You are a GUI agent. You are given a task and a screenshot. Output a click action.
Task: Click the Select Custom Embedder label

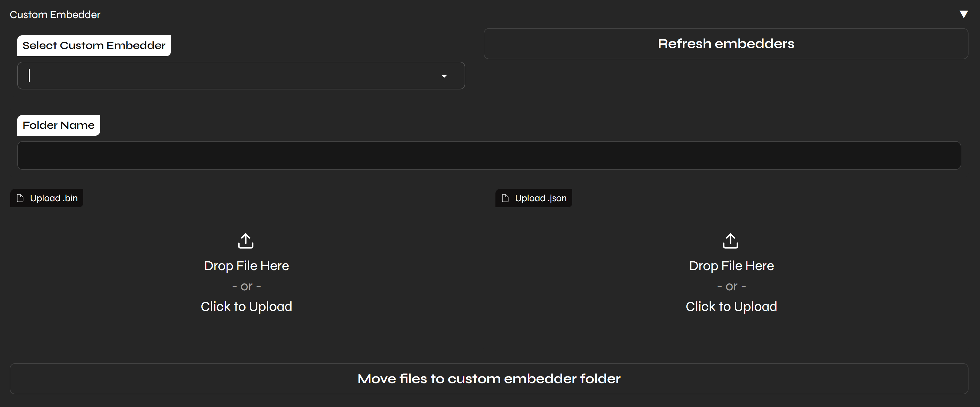94,46
